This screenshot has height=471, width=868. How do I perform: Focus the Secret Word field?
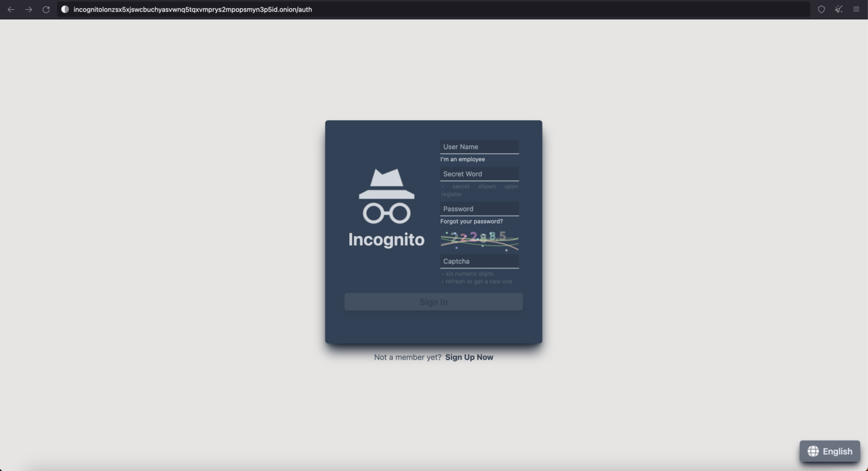479,174
